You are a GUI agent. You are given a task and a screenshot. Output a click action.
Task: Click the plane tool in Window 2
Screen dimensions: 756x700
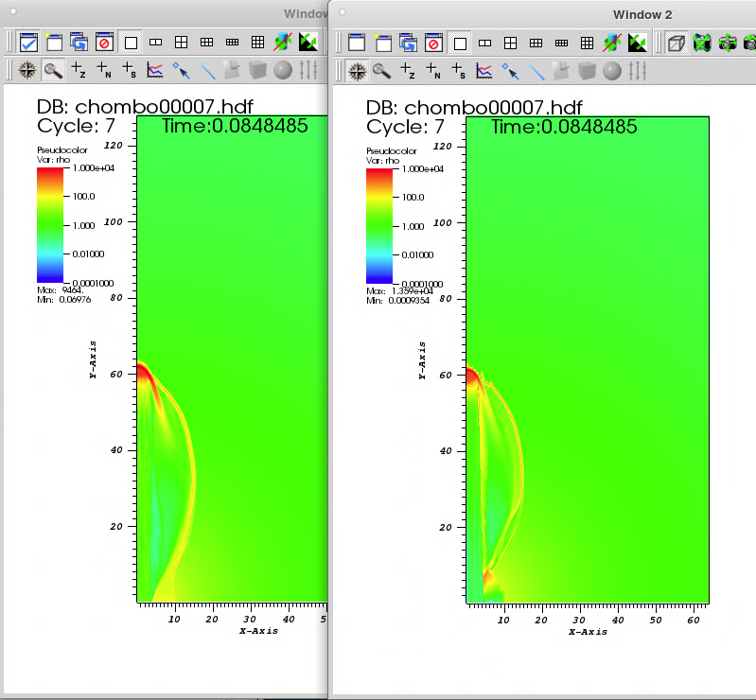(561, 71)
